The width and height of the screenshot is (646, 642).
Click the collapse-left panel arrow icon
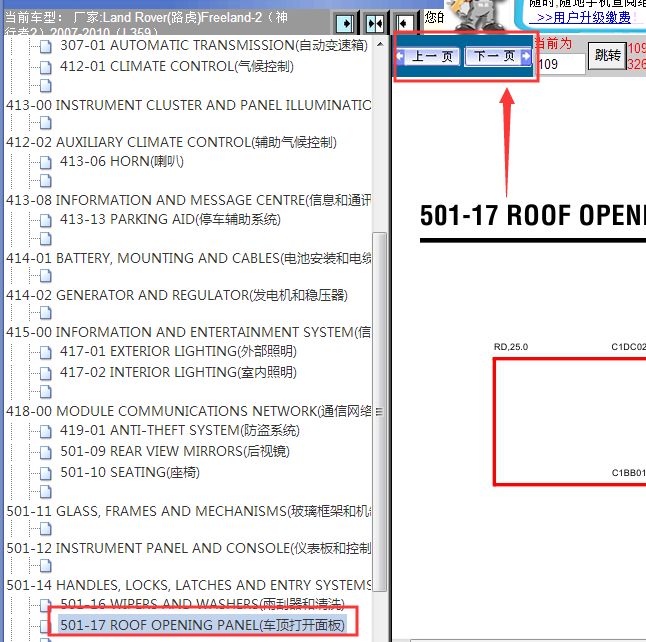405,23
